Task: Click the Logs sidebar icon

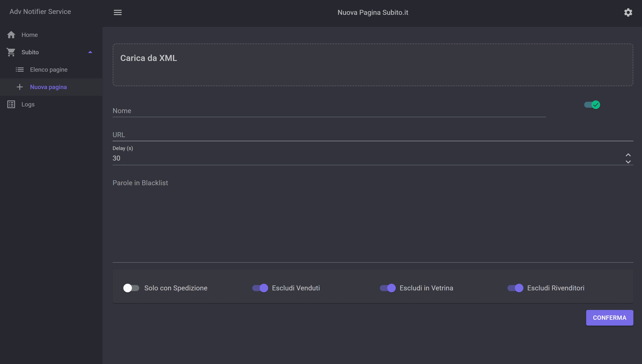Action: (11, 104)
